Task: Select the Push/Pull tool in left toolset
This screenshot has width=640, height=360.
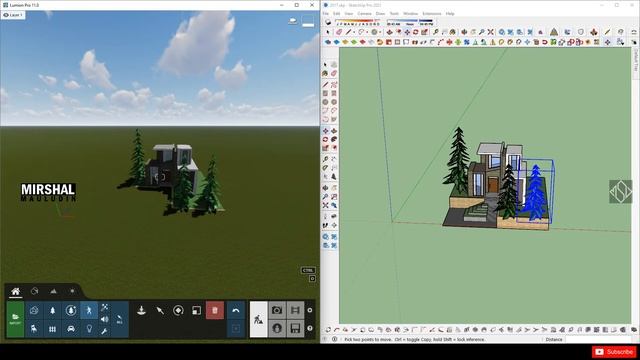Action: pos(334,131)
